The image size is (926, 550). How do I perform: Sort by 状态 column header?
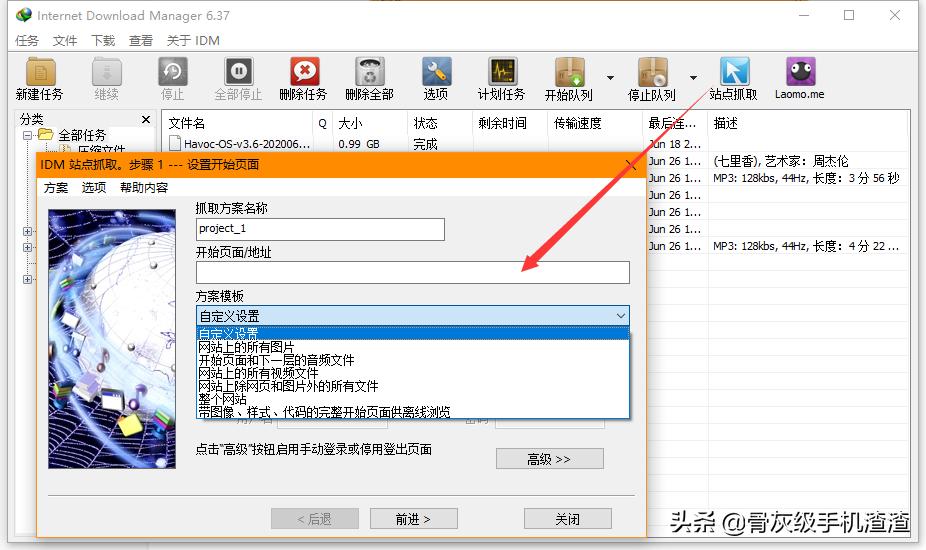[440, 123]
